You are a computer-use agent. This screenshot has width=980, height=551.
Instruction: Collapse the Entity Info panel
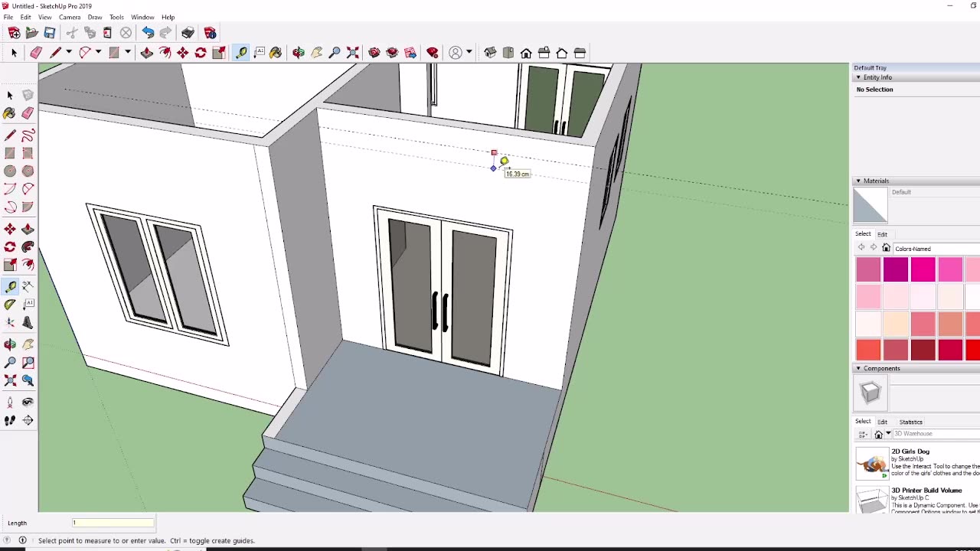pos(858,77)
